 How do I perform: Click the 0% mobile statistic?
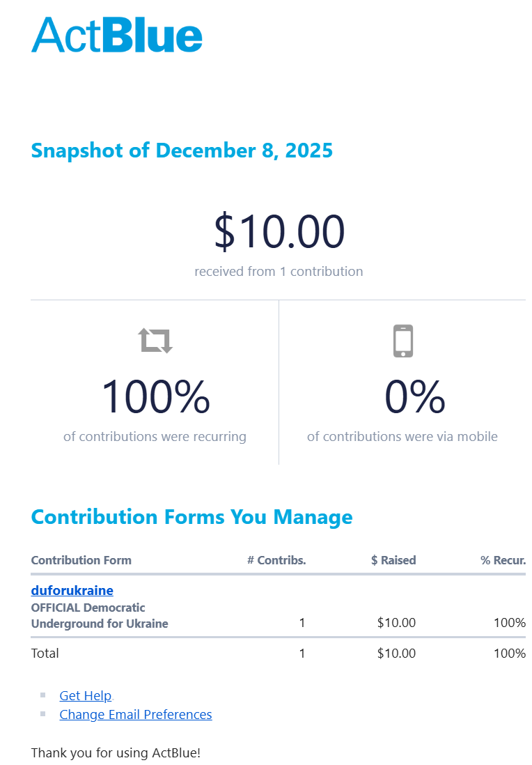click(415, 397)
